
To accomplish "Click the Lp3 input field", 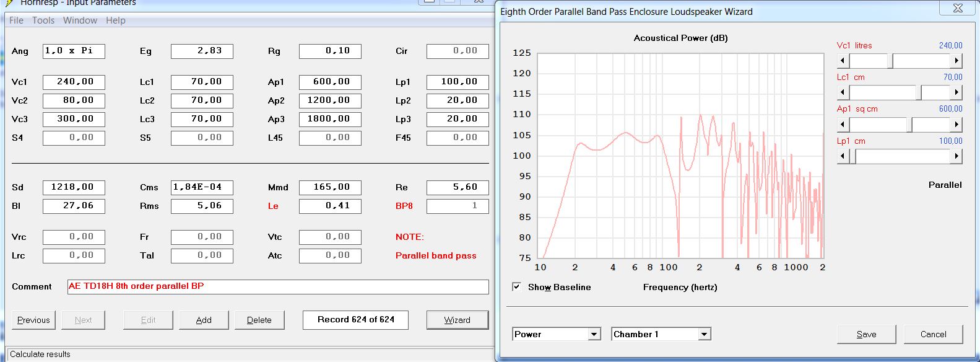I will [x=457, y=119].
